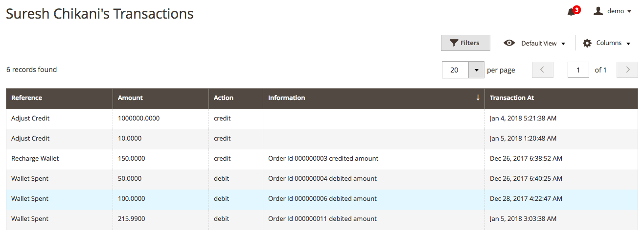Image resolution: width=644 pixels, height=242 pixels.
Task: Click the current page number field
Action: pyautogui.click(x=578, y=70)
